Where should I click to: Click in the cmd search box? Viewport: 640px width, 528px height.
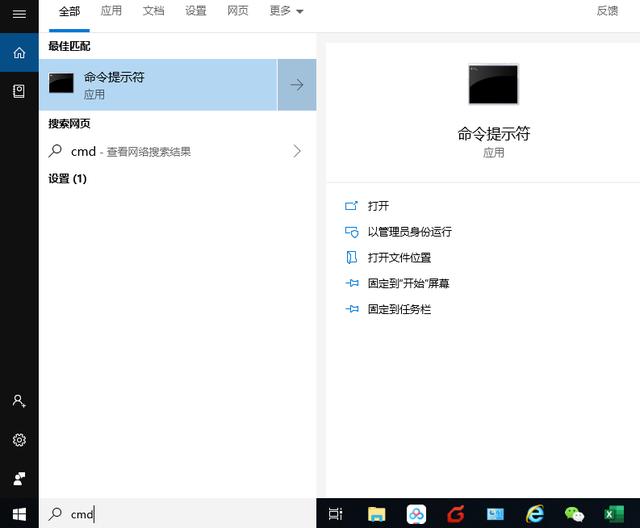pos(178,514)
